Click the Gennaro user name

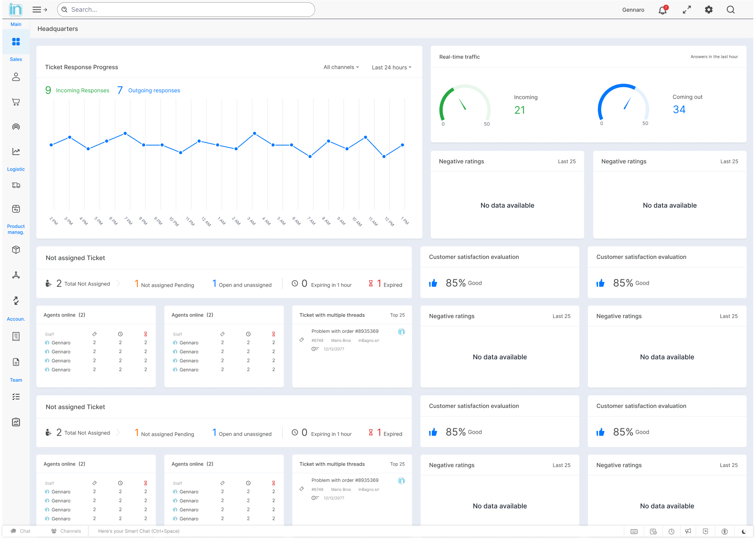pos(633,10)
